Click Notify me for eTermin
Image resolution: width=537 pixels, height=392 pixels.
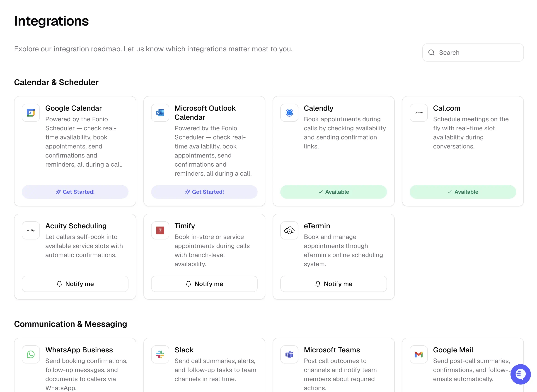334,284
